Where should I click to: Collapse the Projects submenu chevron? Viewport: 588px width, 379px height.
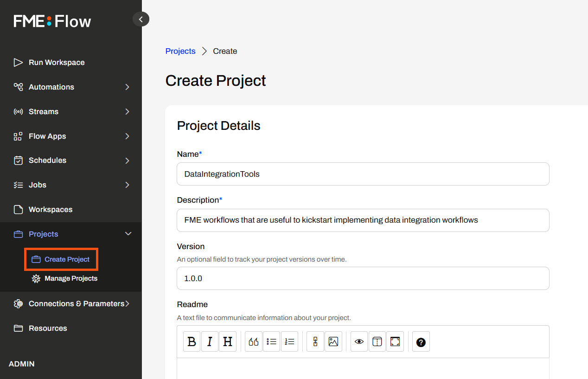(x=128, y=234)
